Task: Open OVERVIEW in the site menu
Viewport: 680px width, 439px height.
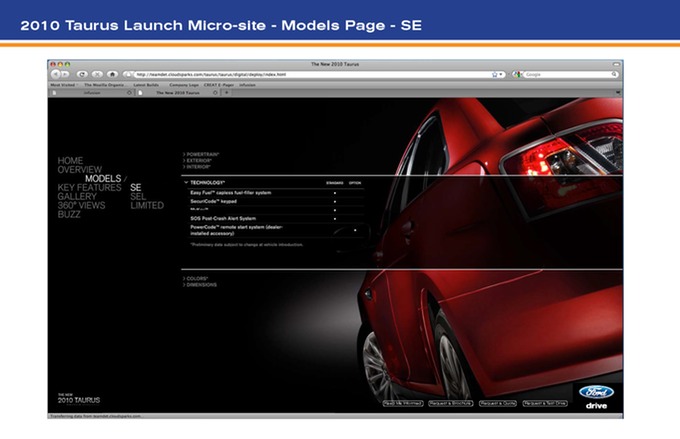Action: (80, 170)
